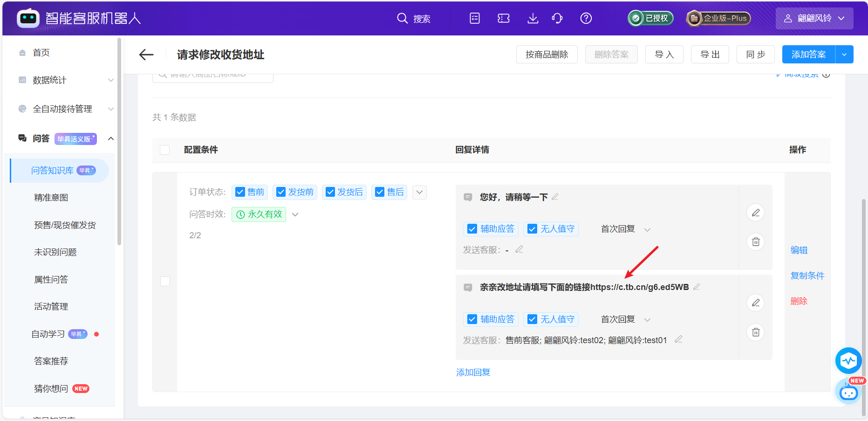This screenshot has height=421, width=868.
Task: Open the 添加答案 split-button arrow
Action: click(x=844, y=55)
